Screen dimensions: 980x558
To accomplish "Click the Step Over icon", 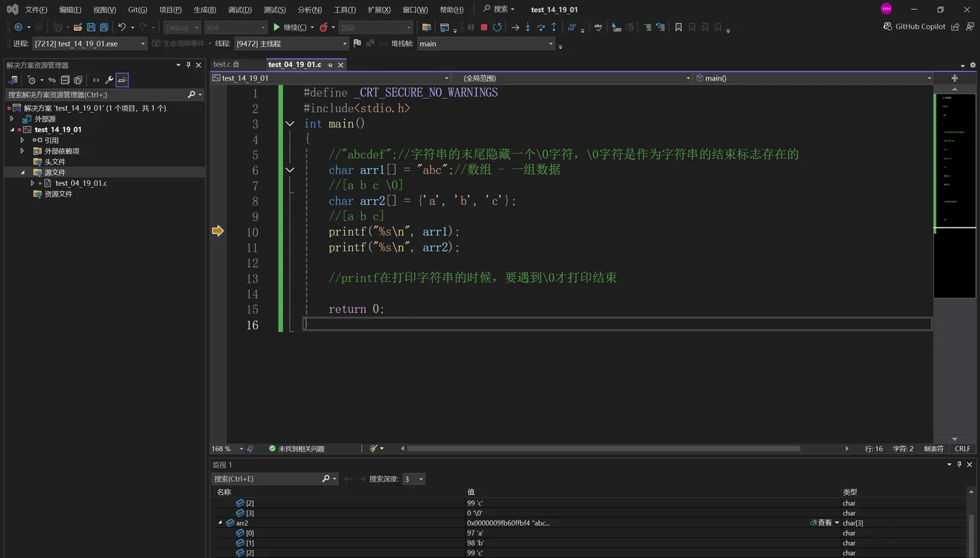I will point(541,27).
